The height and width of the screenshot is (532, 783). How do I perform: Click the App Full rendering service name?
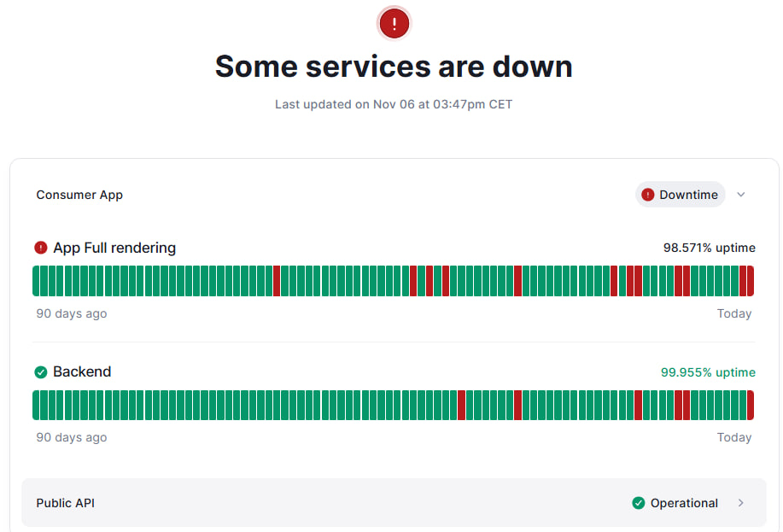[x=114, y=248]
